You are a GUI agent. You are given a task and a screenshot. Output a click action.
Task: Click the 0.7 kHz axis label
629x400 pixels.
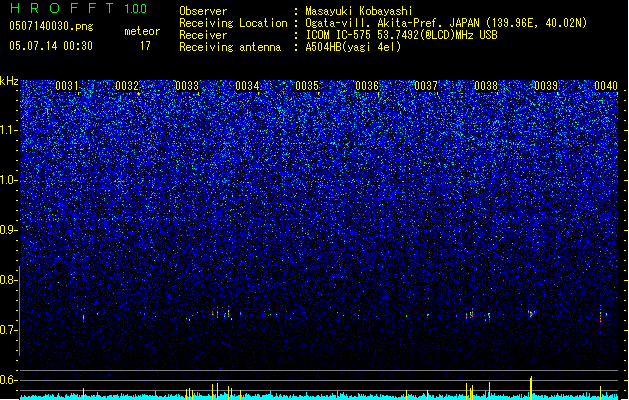coord(9,330)
